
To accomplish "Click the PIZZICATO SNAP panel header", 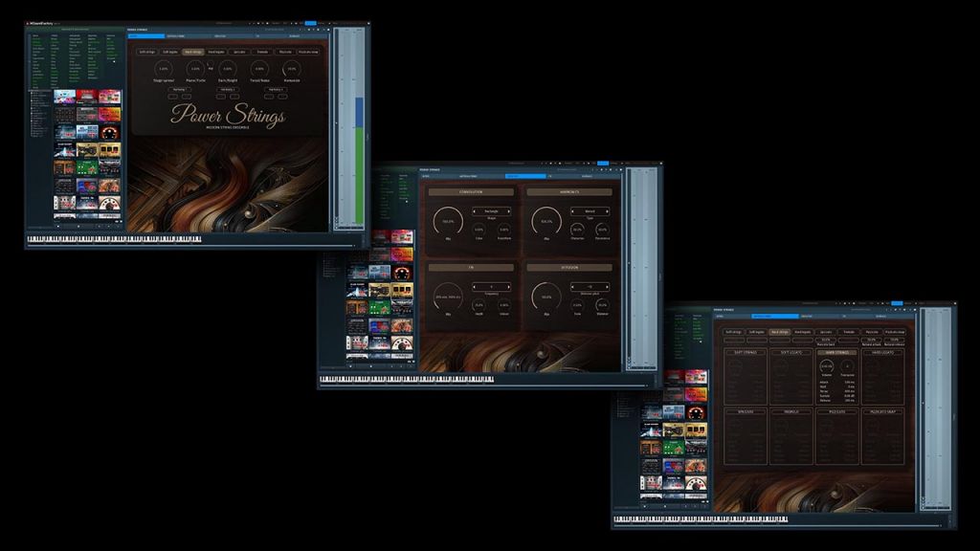I will 883,411.
